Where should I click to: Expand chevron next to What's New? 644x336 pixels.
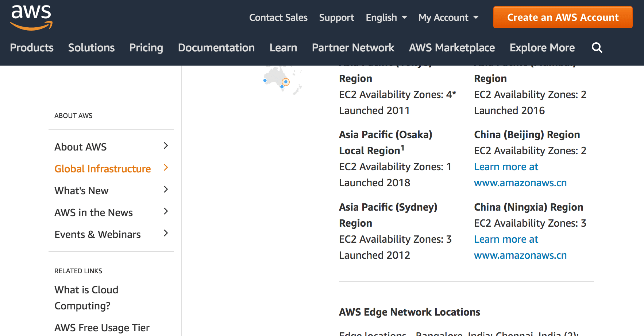tap(166, 190)
